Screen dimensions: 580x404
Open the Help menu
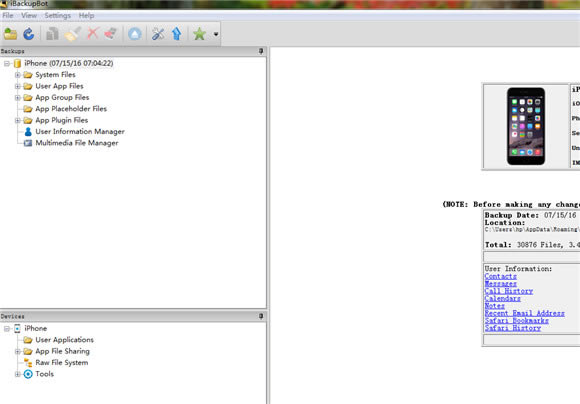[86, 16]
